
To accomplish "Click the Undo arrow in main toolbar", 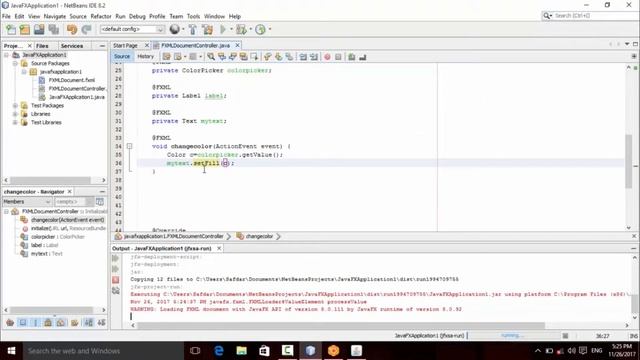I will pos(72,29).
